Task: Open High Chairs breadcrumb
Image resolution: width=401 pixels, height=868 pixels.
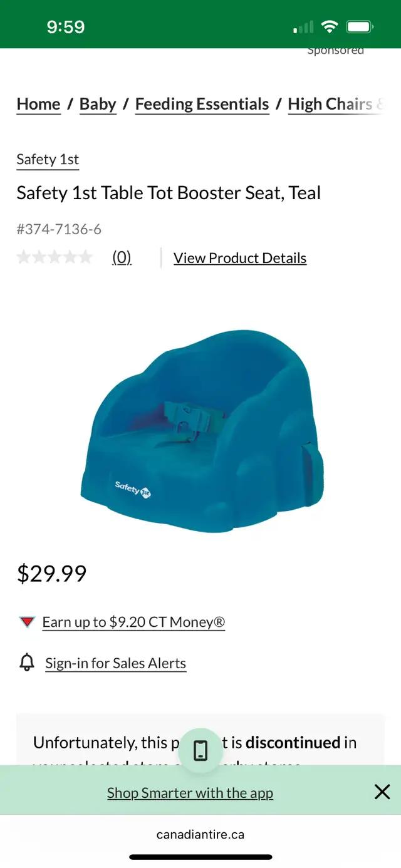Action: pos(336,105)
